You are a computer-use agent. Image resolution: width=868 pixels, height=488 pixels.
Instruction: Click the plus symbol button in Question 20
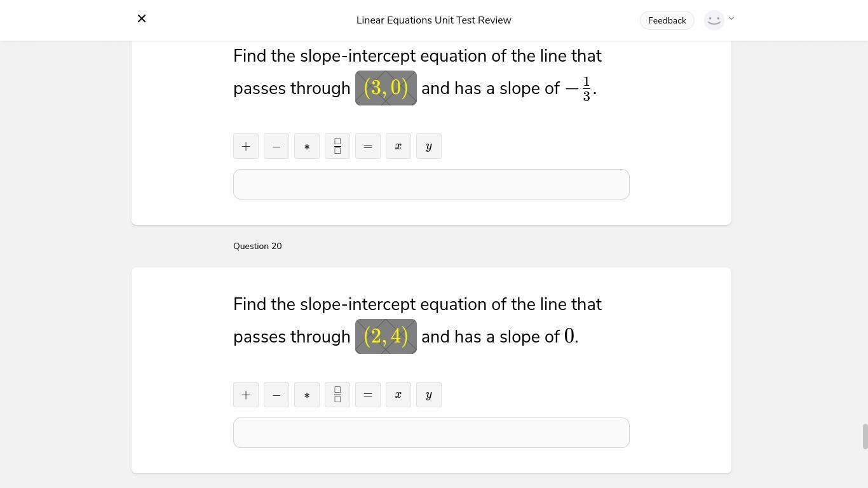point(246,395)
